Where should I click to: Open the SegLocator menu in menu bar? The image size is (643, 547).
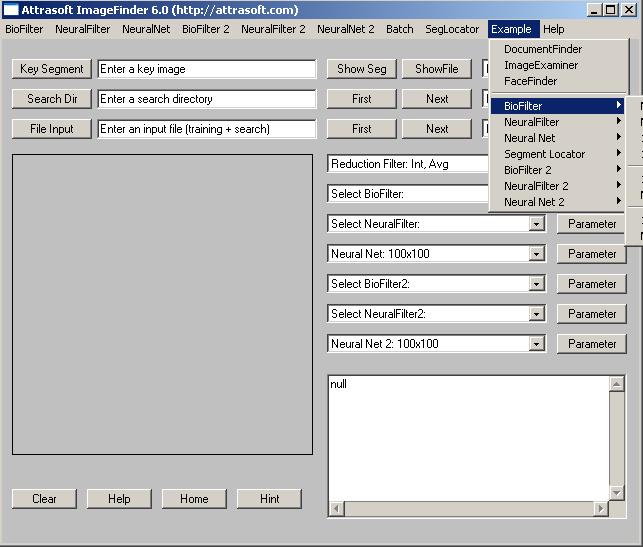click(x=452, y=29)
